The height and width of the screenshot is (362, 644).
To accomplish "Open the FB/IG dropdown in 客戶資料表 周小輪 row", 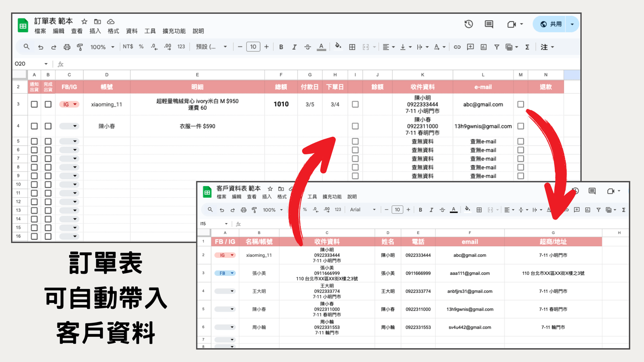I will [225, 327].
